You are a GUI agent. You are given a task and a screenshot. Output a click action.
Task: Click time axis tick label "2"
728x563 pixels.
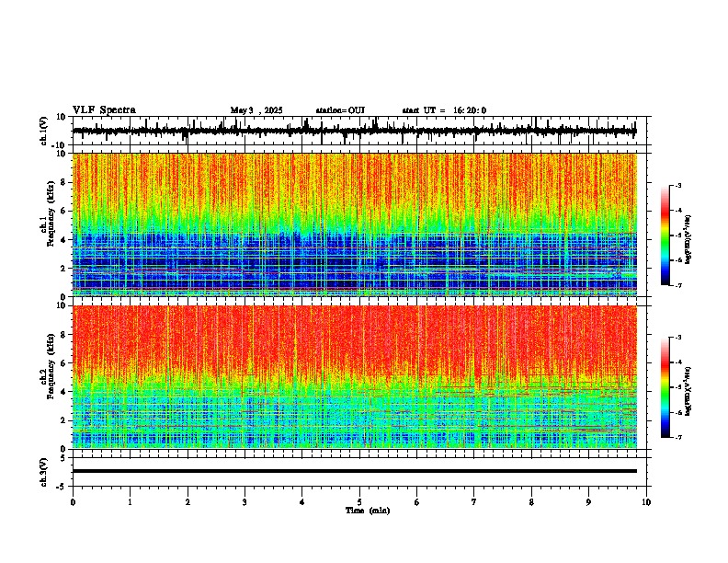tap(188, 502)
